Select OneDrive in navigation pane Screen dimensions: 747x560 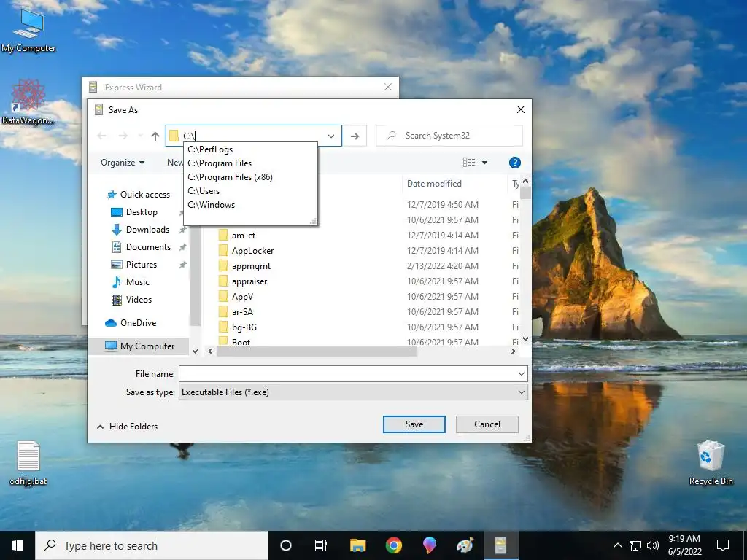[131, 323]
